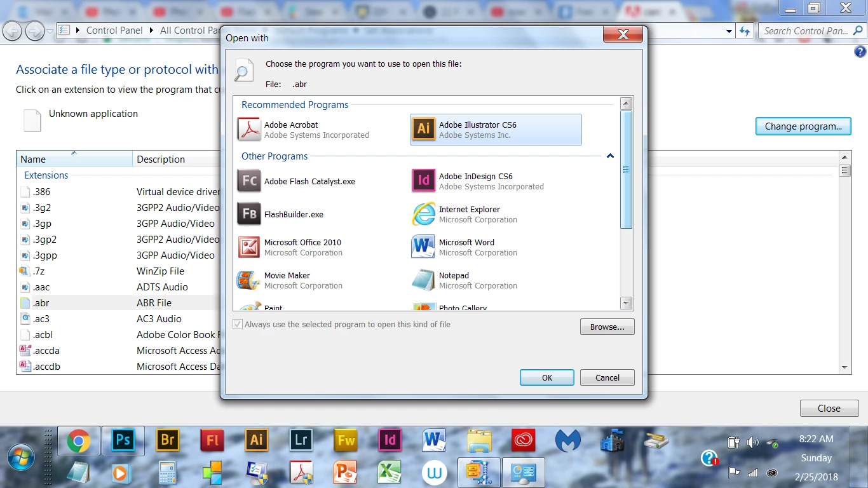Open Control Panel help question mark
The image size is (868, 488).
pyautogui.click(x=860, y=52)
